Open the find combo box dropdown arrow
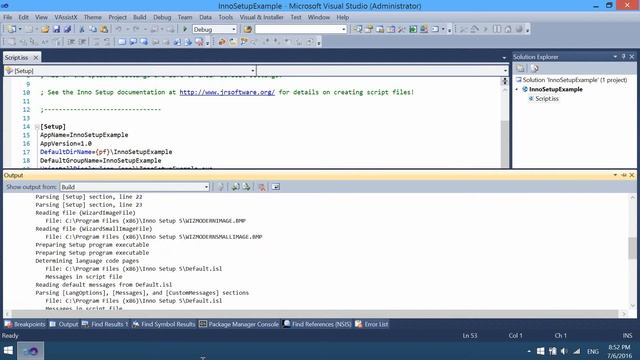Viewport: 640px width, 360px height. tap(343, 29)
